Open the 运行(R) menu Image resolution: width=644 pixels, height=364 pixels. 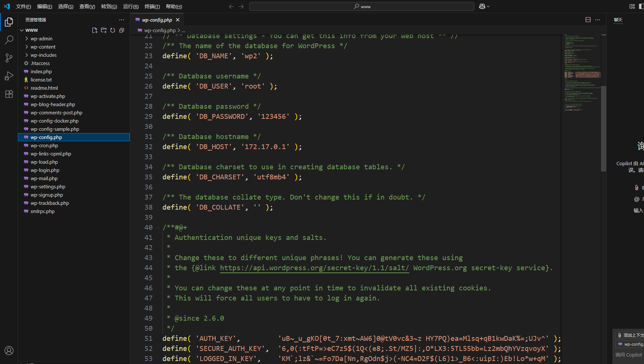click(131, 6)
